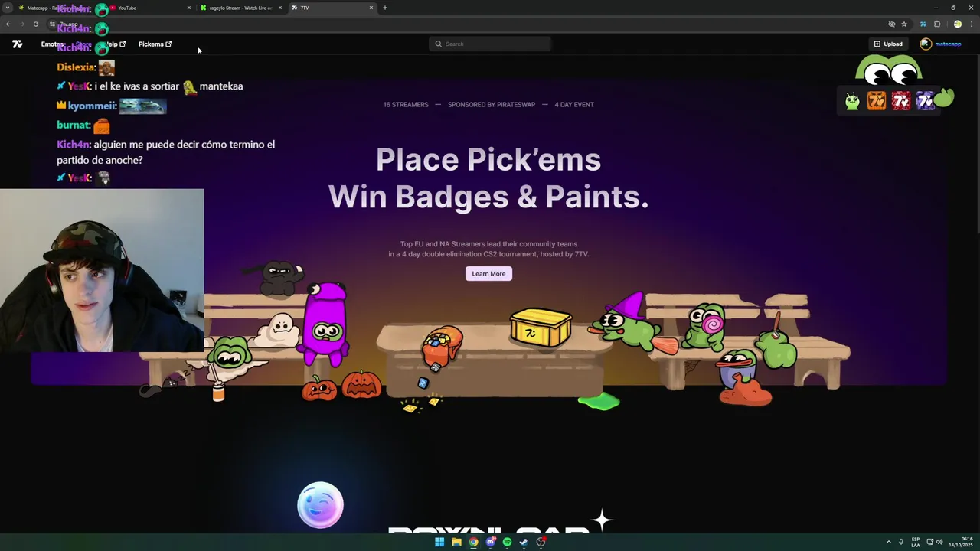This screenshot has height=551, width=980.
Task: Click the '4 DAY EVENT' text
Action: pyautogui.click(x=574, y=105)
